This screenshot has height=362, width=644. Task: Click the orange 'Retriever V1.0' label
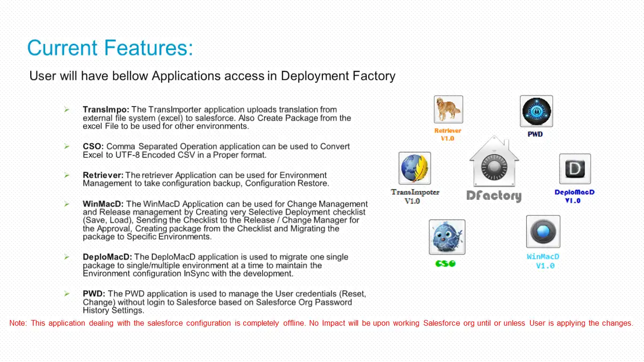[x=447, y=134]
